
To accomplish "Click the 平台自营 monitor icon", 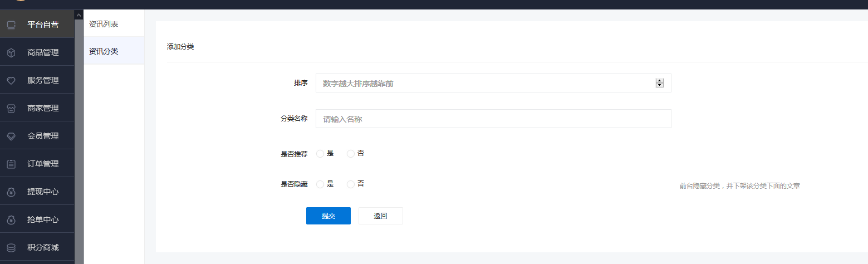I will point(11,25).
